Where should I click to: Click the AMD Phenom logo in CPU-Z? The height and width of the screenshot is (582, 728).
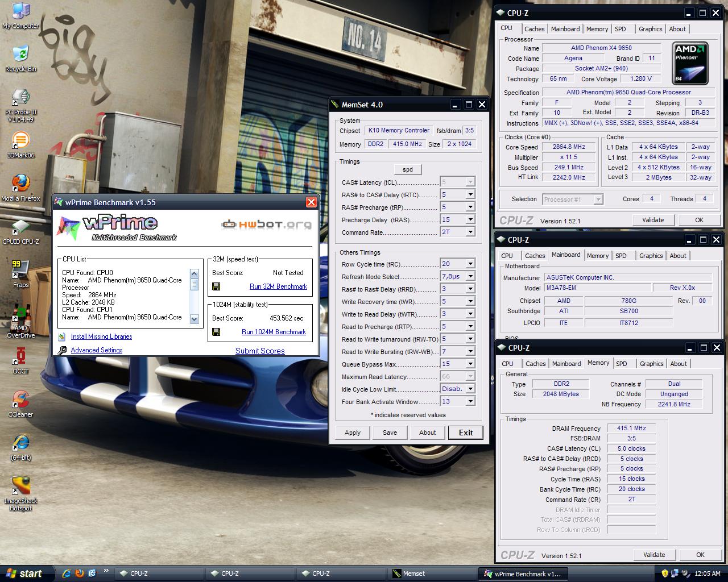coord(690,63)
